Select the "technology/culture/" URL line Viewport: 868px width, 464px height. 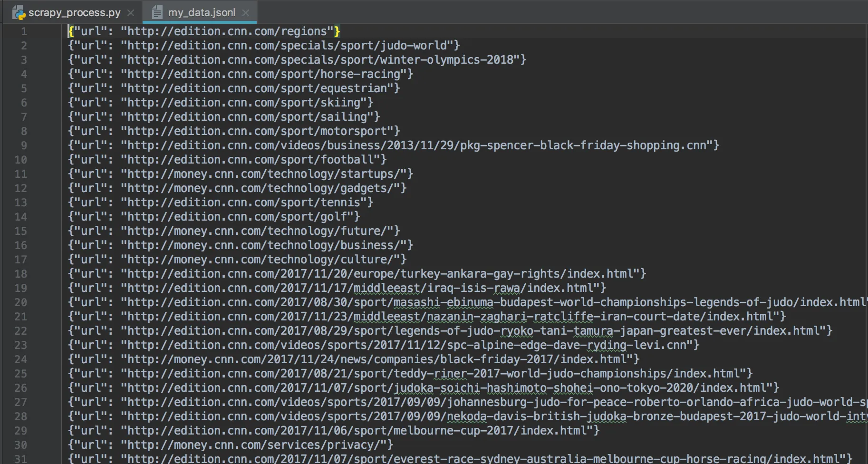[237, 260]
